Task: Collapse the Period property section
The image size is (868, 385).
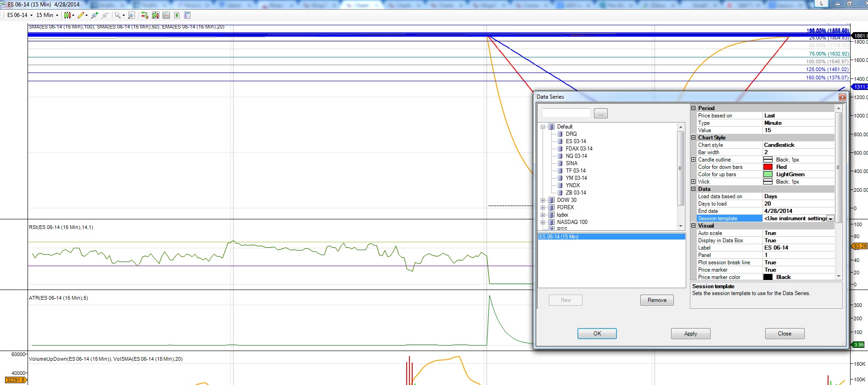Action: coord(694,108)
